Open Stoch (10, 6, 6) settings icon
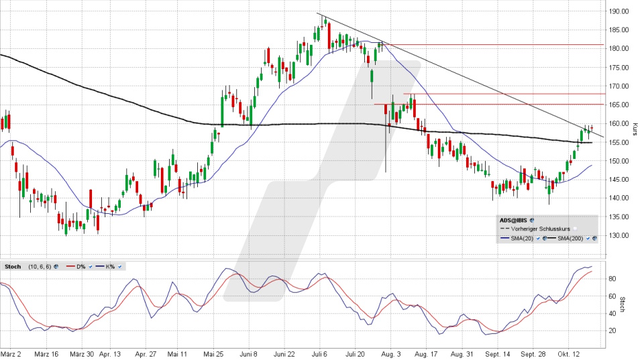The width and height of the screenshot is (644, 362). (56, 267)
